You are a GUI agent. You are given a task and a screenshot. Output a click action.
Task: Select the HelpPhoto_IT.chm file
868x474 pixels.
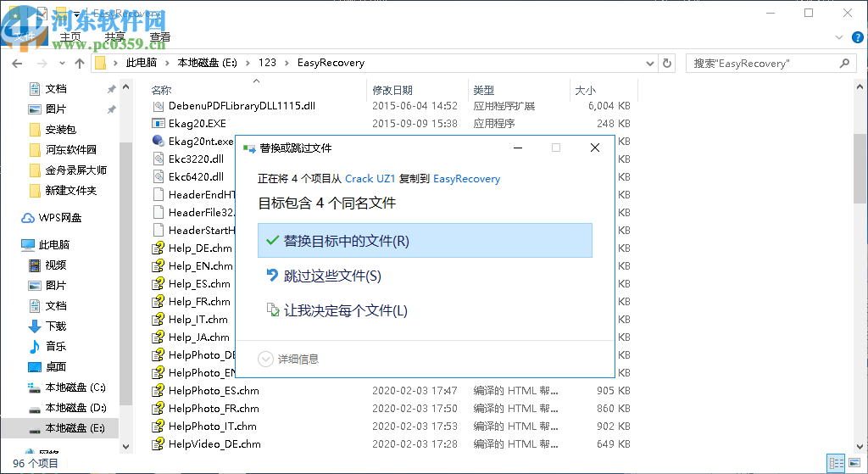click(213, 426)
